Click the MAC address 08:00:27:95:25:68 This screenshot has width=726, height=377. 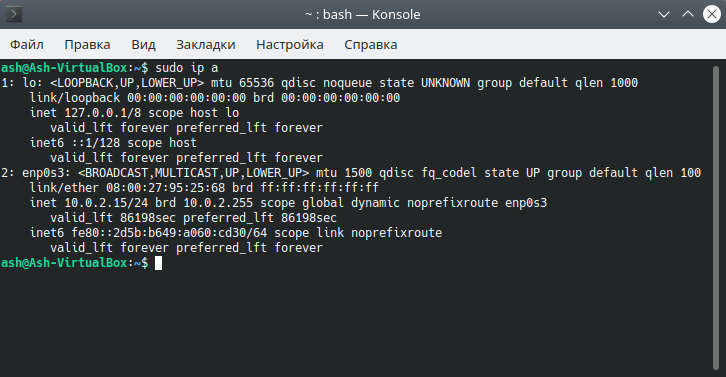pyautogui.click(x=166, y=188)
